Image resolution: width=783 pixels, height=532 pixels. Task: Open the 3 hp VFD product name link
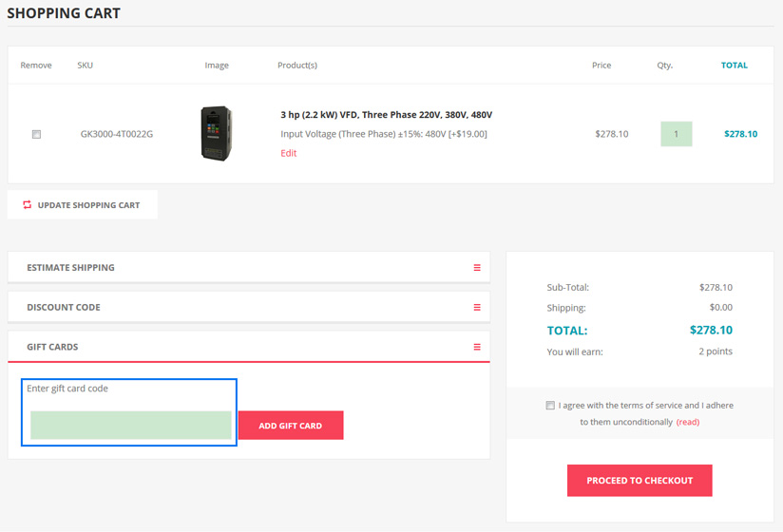(x=386, y=115)
